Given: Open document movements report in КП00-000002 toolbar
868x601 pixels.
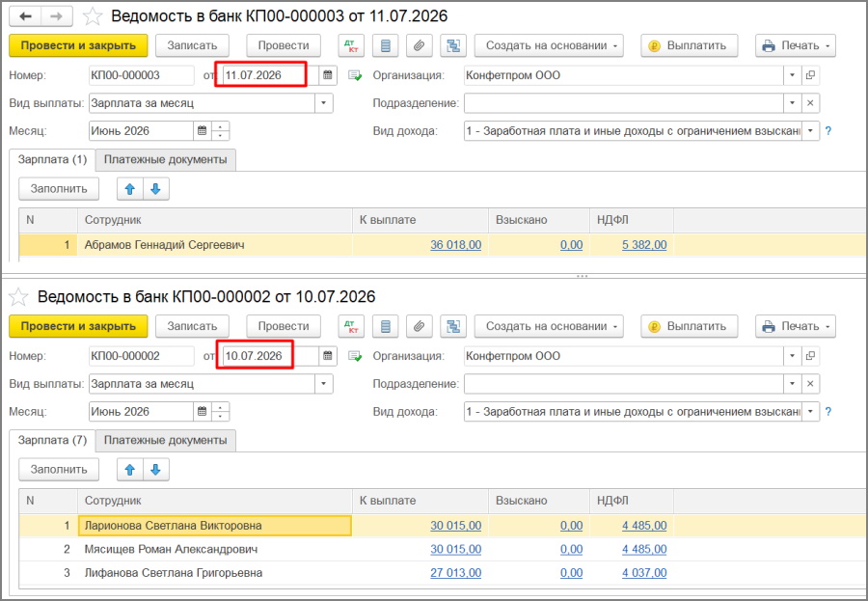Looking at the screenshot, I should pos(386,326).
